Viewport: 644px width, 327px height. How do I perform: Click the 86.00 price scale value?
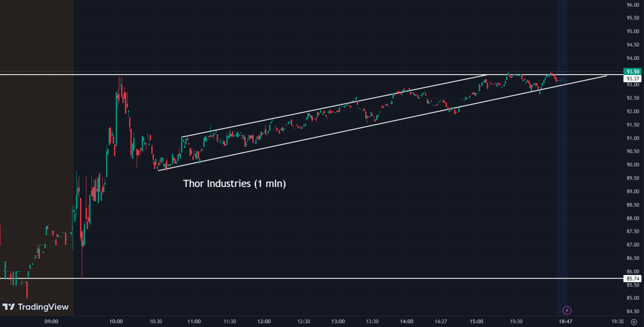[633, 272]
